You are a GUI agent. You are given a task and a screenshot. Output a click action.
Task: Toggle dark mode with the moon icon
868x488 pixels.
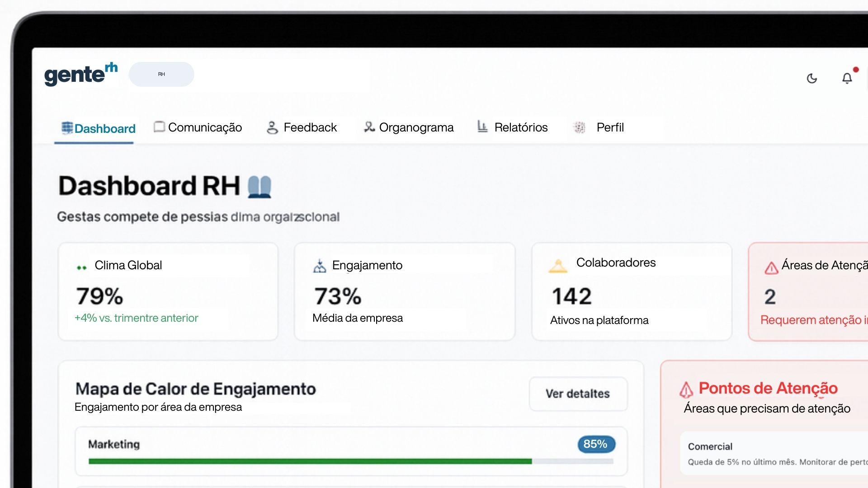point(812,79)
